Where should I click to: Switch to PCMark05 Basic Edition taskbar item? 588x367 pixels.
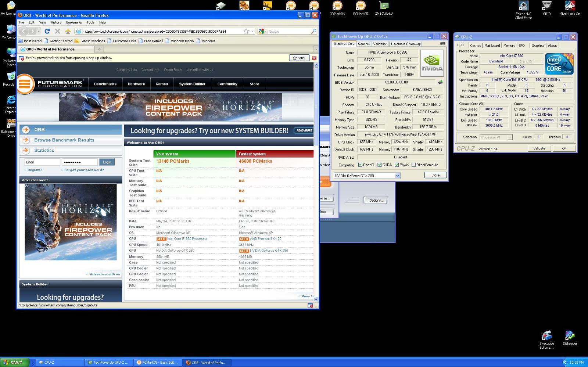click(158, 363)
